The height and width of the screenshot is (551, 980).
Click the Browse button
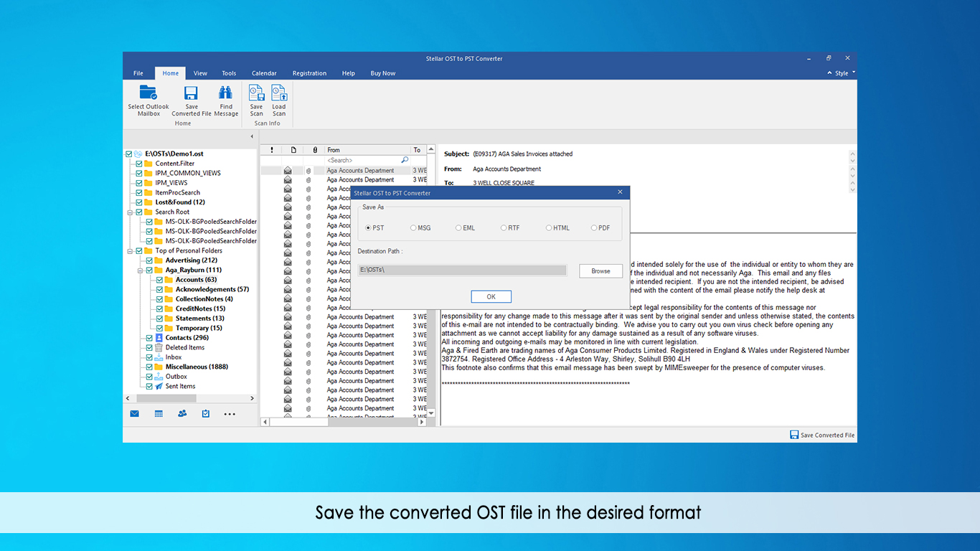(600, 271)
